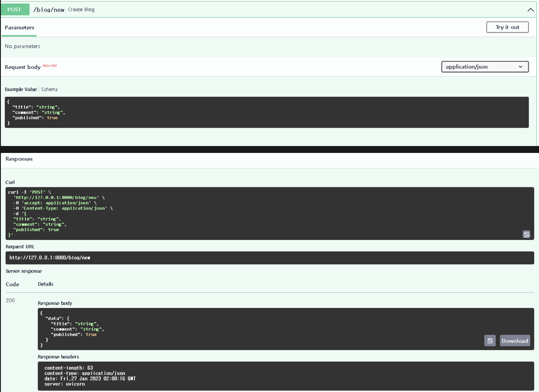Click the Request body label
539x392 pixels.
click(22, 67)
